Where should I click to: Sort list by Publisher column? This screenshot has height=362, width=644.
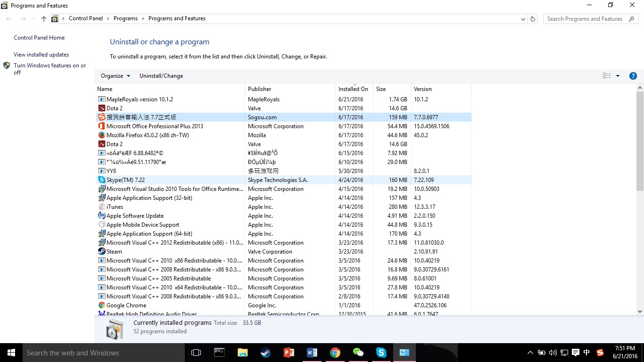coord(290,89)
